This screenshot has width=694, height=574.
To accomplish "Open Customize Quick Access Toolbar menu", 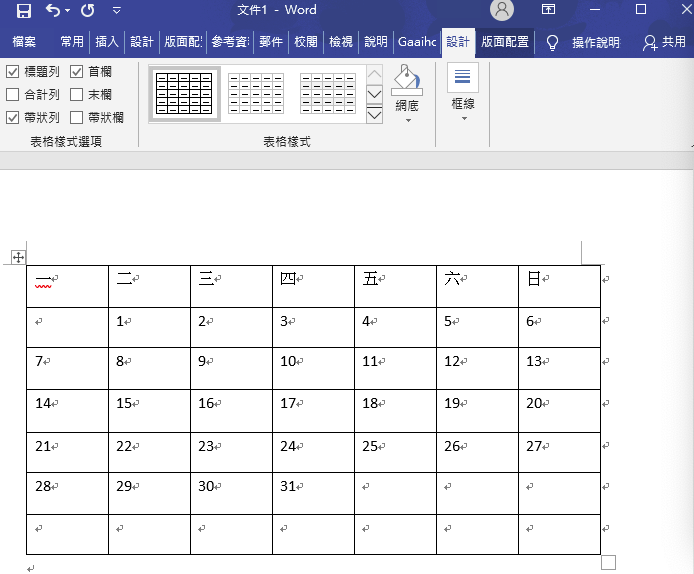I will (x=116, y=10).
